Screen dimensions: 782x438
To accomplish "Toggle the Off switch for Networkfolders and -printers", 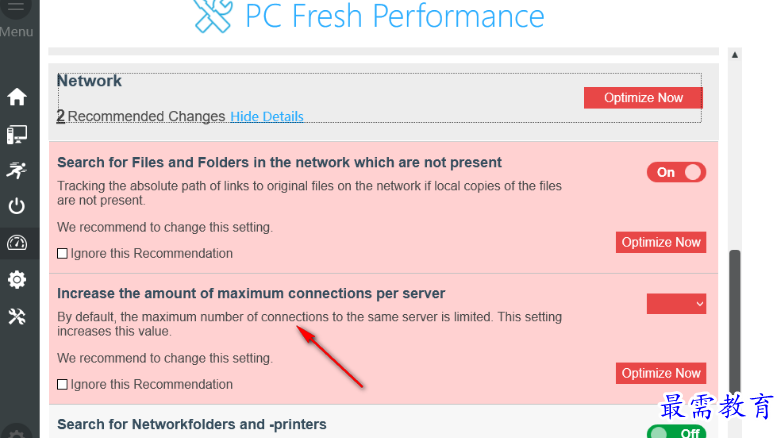I will pos(676,432).
